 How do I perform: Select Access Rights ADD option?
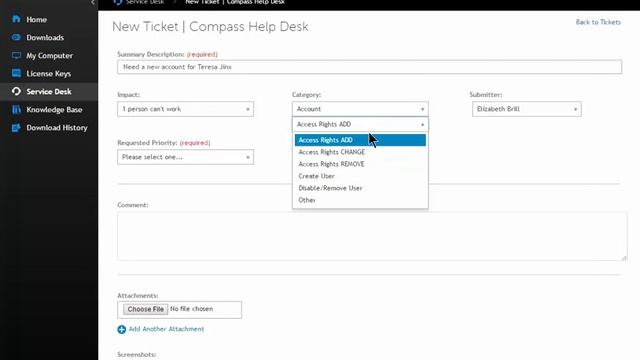[360, 140]
